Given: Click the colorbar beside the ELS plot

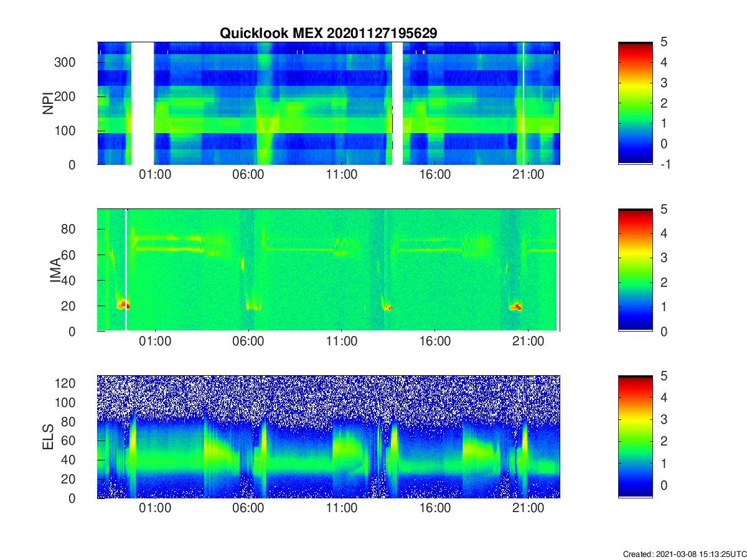Looking at the screenshot, I should pyautogui.click(x=636, y=437).
